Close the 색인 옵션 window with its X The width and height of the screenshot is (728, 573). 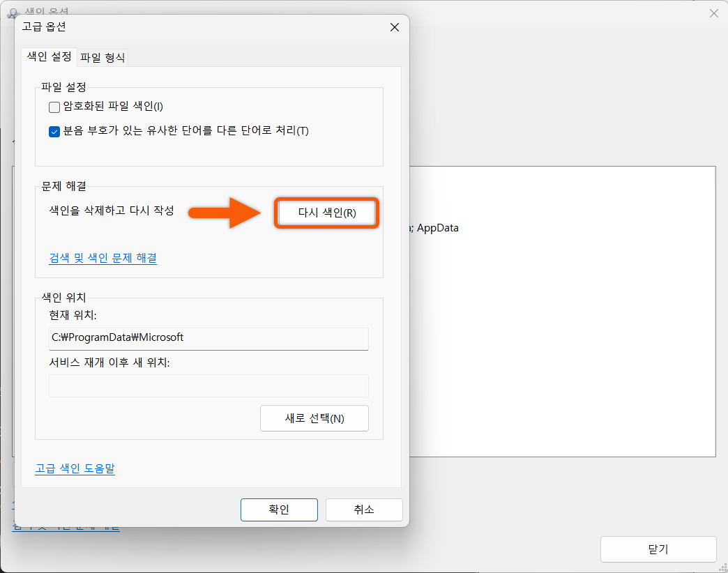point(713,13)
